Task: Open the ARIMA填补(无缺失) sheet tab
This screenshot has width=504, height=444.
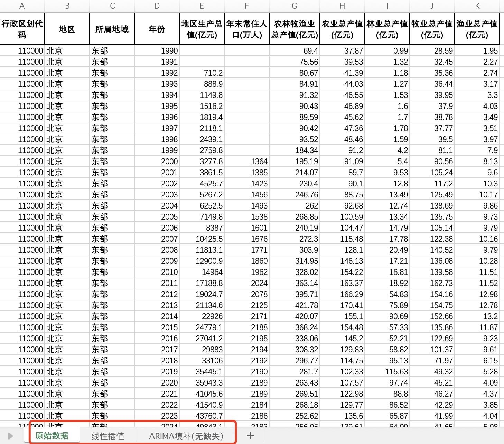Action: coord(186,436)
